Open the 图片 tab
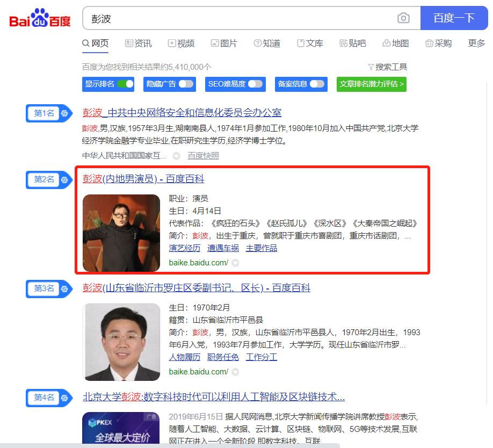The height and width of the screenshot is (448, 493). tap(224, 43)
